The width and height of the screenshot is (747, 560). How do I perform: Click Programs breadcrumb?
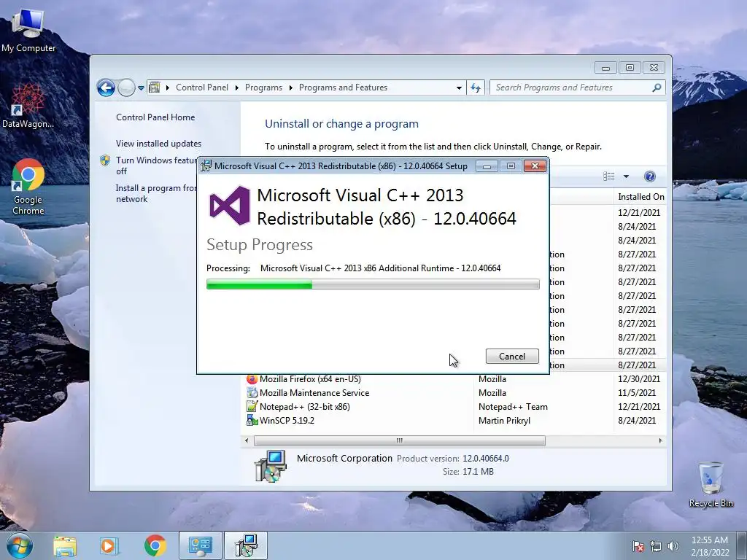[x=263, y=87]
